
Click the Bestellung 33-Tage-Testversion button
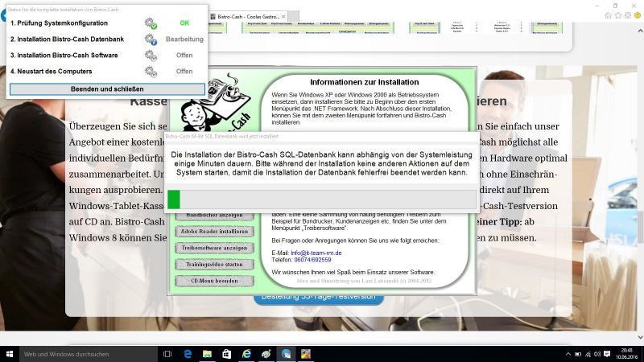tap(319, 298)
